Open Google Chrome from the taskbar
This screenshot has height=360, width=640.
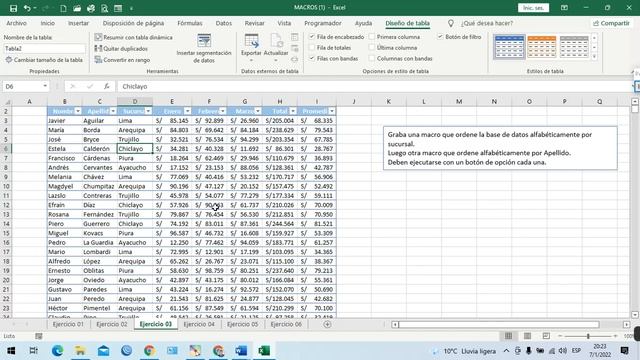coord(149,351)
